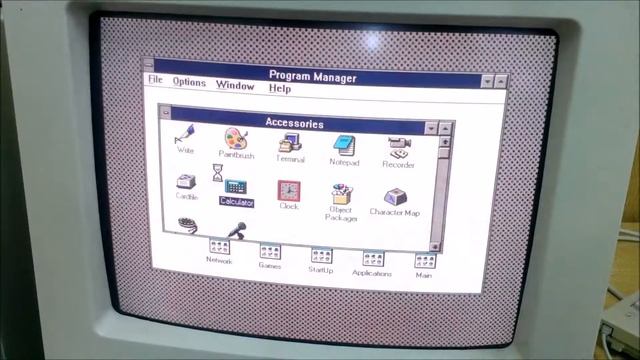
Task: Click Accessories scrollbar down arrow
Action: pyautogui.click(x=435, y=247)
